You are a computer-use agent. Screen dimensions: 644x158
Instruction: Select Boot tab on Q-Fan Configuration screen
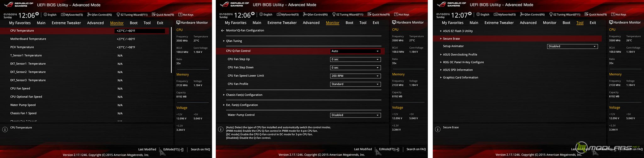[x=349, y=23]
